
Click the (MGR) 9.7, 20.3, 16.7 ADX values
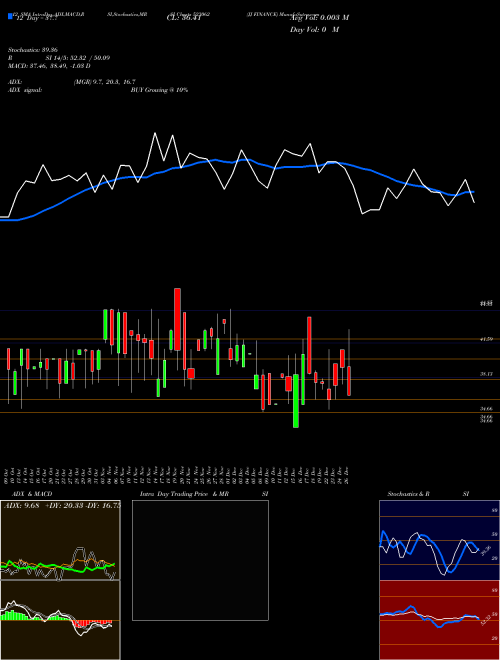click(x=104, y=82)
